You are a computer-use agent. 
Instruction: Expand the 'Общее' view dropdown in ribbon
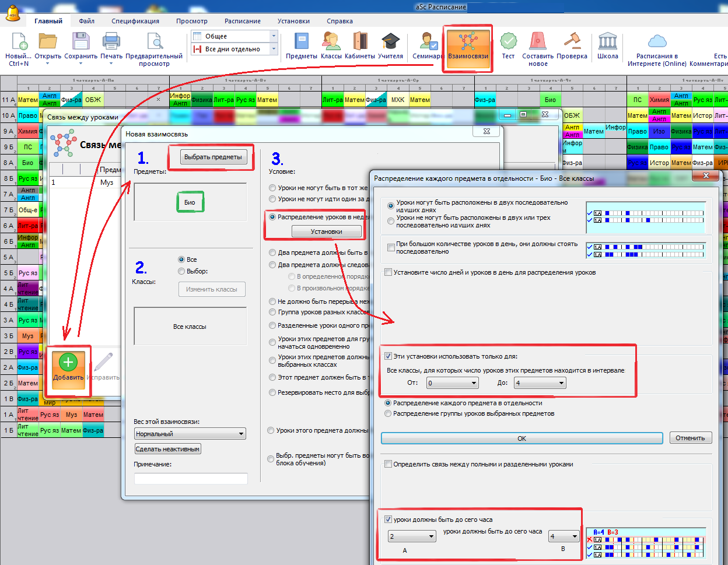274,36
